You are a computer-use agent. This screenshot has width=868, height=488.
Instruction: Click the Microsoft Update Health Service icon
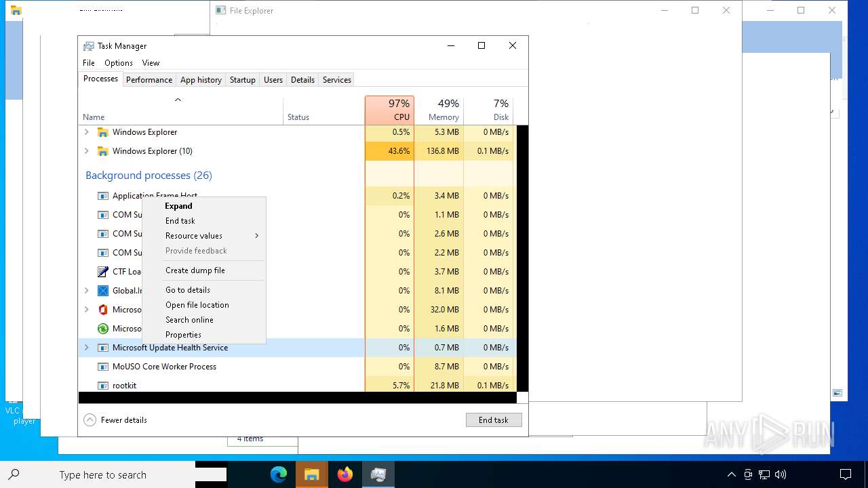(103, 348)
